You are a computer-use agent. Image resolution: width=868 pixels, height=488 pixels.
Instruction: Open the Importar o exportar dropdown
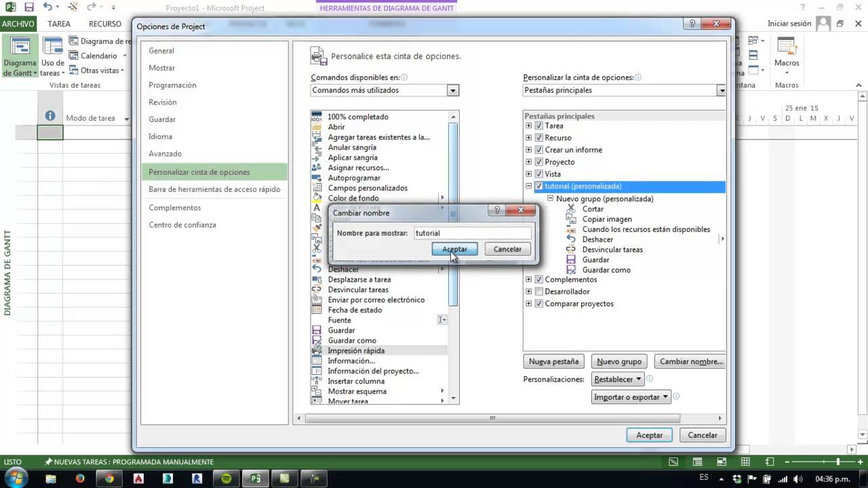pyautogui.click(x=631, y=397)
